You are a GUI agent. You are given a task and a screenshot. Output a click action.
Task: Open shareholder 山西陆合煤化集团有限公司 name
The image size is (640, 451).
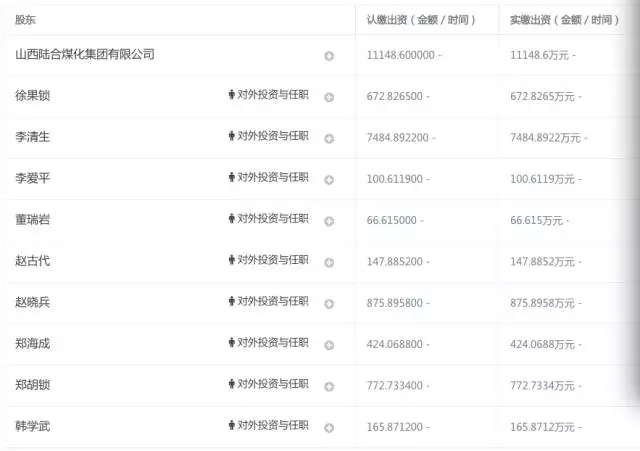(86, 54)
